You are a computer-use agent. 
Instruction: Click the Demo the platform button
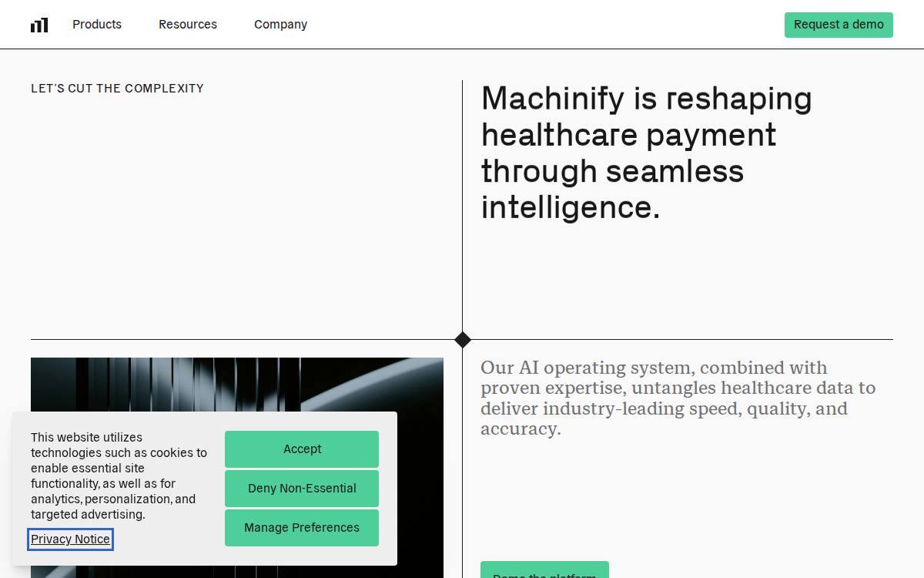(544, 571)
